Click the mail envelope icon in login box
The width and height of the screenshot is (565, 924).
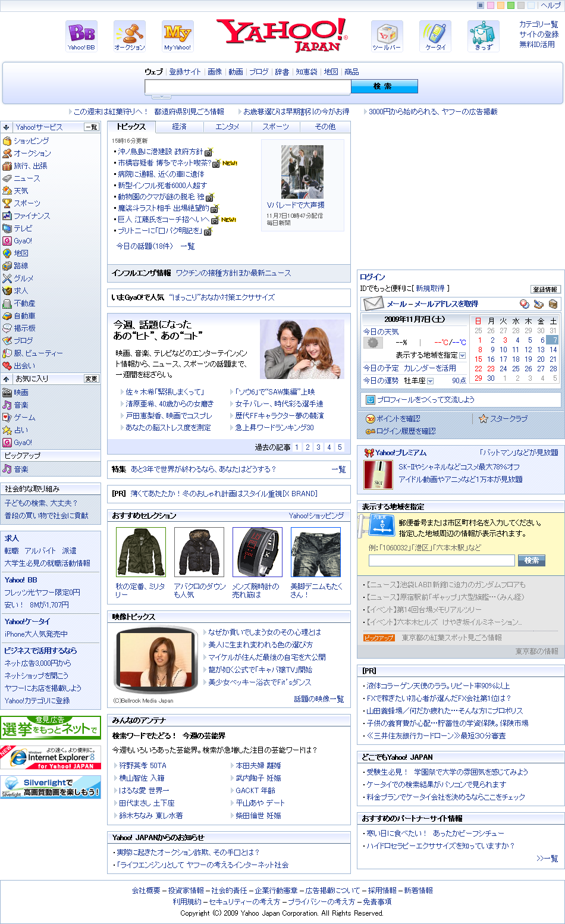(x=373, y=303)
